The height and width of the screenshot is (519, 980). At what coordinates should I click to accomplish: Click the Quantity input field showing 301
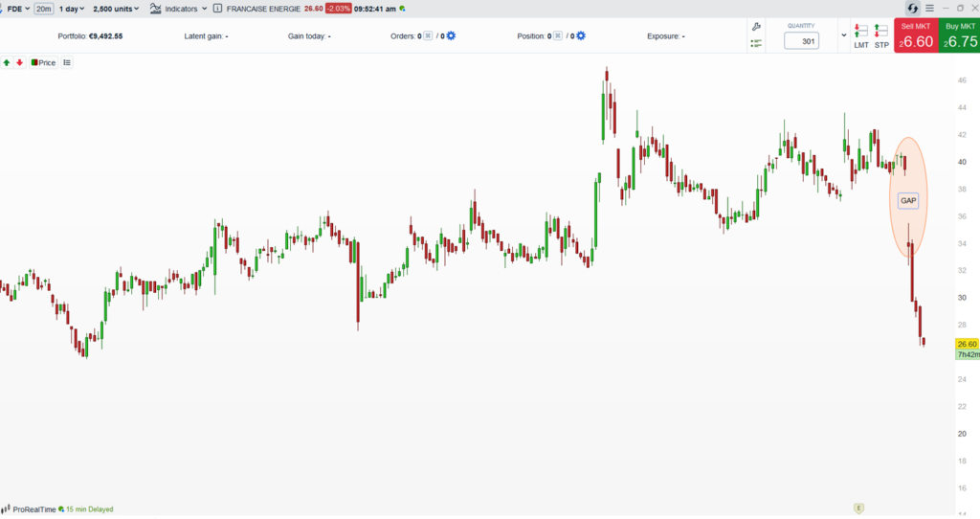801,41
